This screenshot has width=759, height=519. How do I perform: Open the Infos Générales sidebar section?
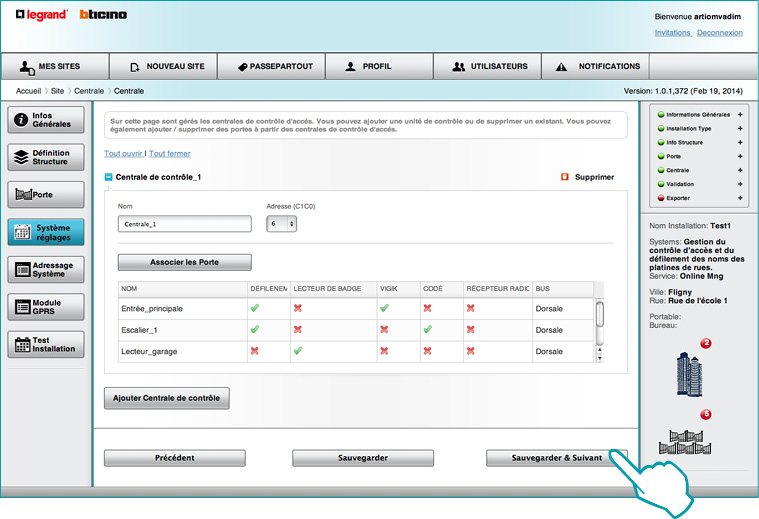point(46,120)
